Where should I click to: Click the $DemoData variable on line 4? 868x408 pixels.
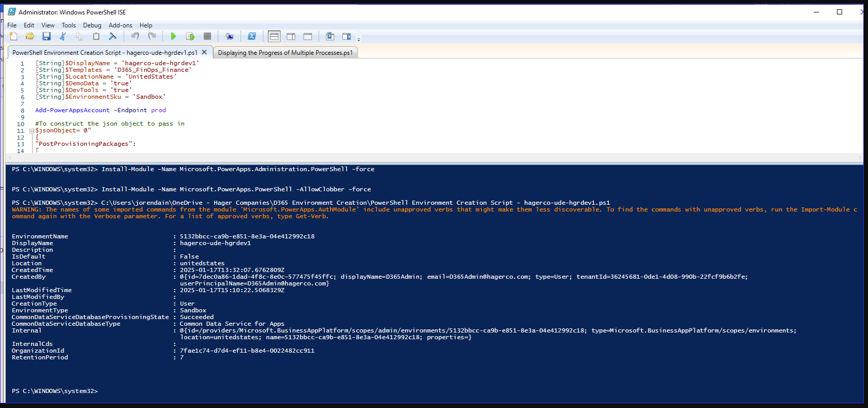(82, 83)
